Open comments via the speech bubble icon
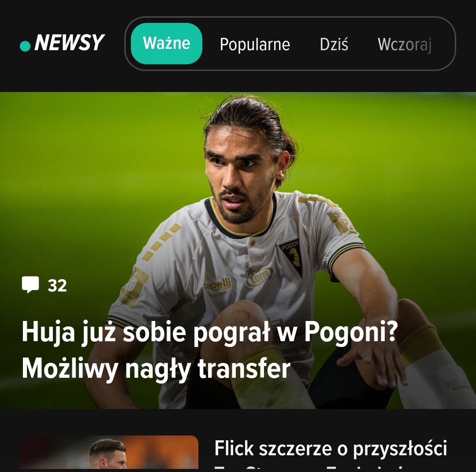476x472 pixels. click(x=30, y=284)
